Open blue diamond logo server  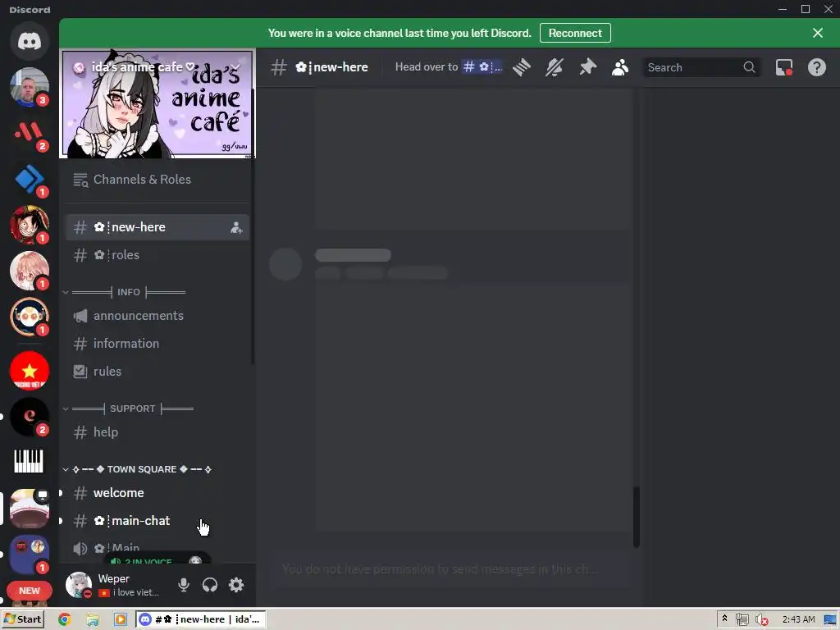(30, 179)
